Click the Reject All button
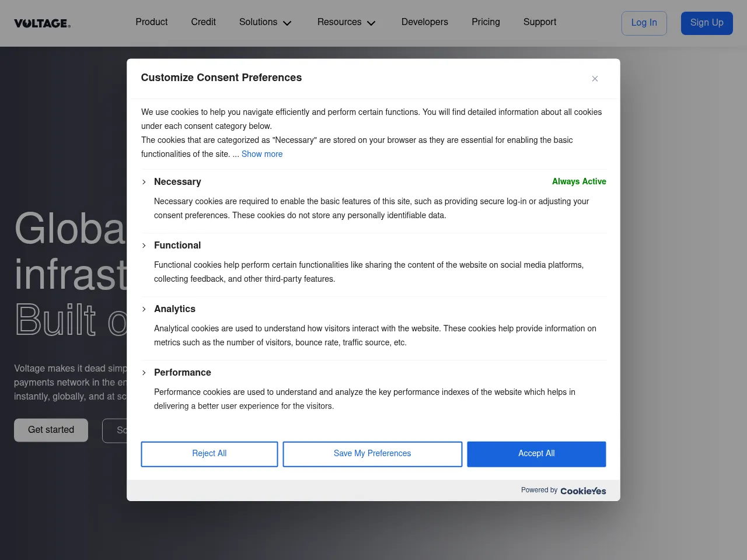 209,454
